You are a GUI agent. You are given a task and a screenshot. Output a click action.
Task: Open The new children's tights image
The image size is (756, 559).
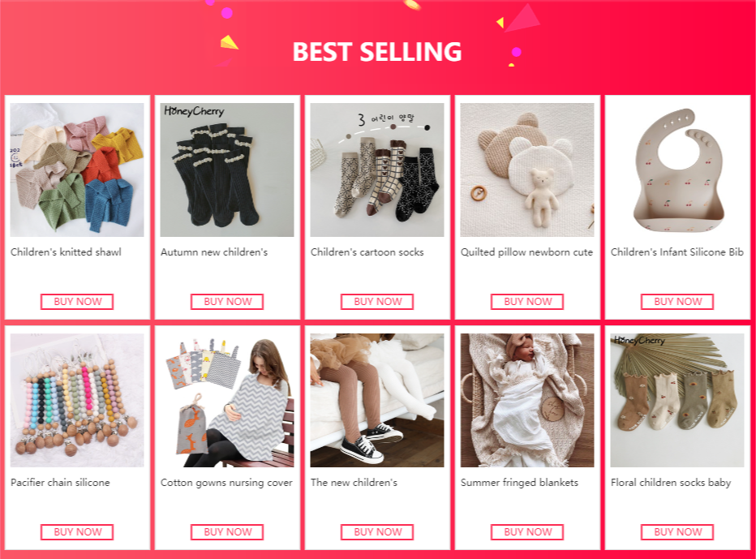[377, 400]
